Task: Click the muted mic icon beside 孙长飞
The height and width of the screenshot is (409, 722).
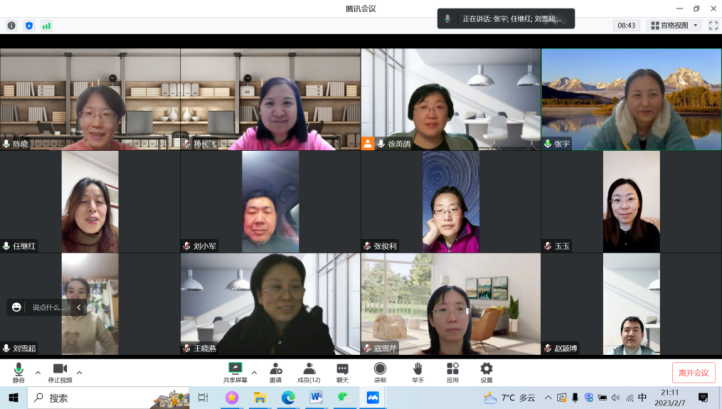Action: coord(186,144)
